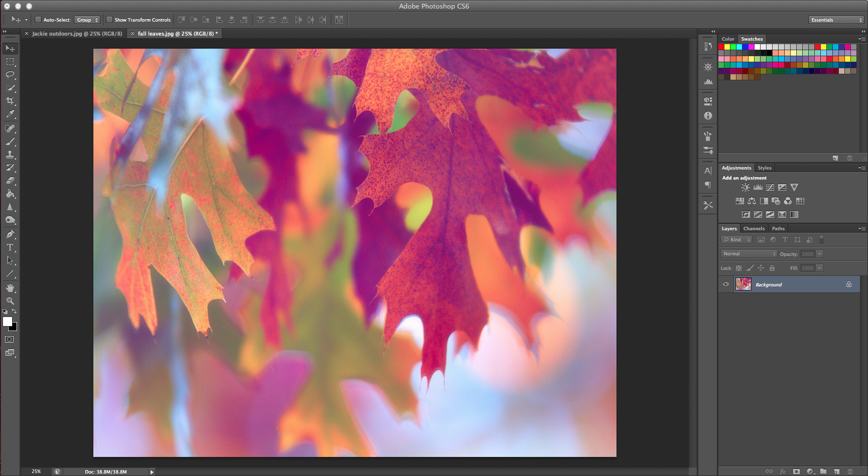Image resolution: width=868 pixels, height=476 pixels.
Task: Click the background color black swatch
Action: coord(14,328)
